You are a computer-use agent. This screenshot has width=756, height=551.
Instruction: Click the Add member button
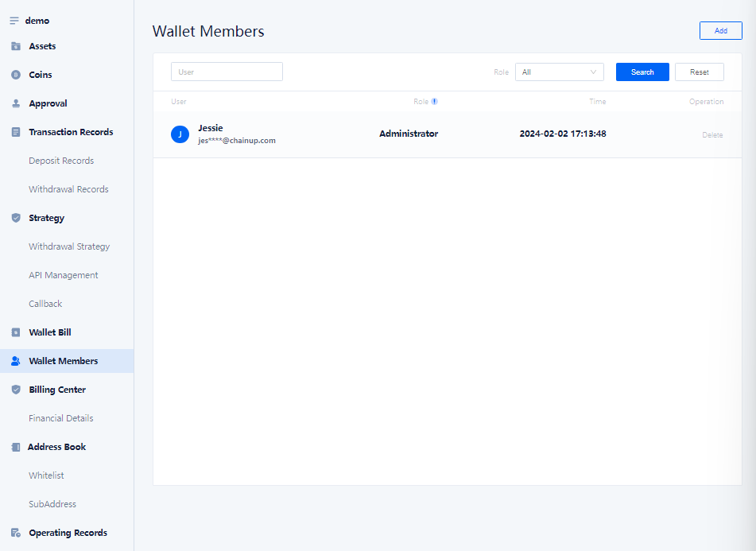(x=720, y=30)
